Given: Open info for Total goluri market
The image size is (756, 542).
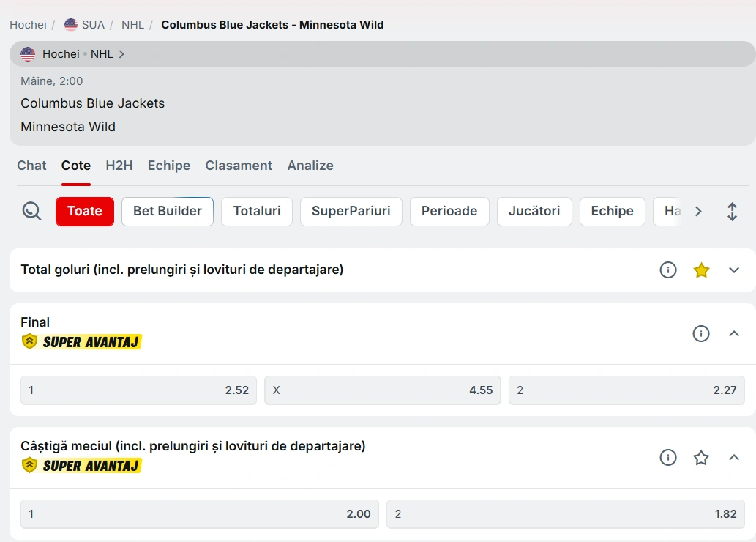Looking at the screenshot, I should [x=667, y=270].
